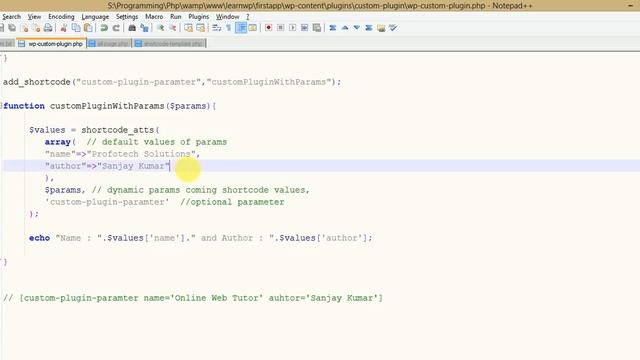
Task: Click the yellow folder icon in the toolbar
Action: click(x=381, y=28)
